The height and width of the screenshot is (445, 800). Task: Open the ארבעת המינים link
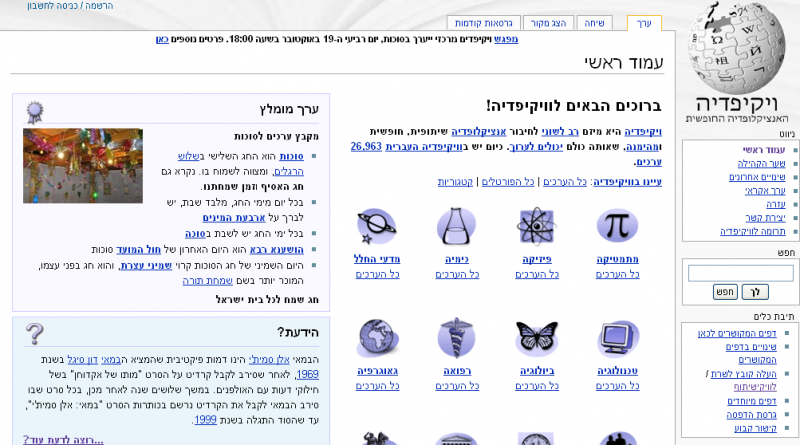point(234,218)
